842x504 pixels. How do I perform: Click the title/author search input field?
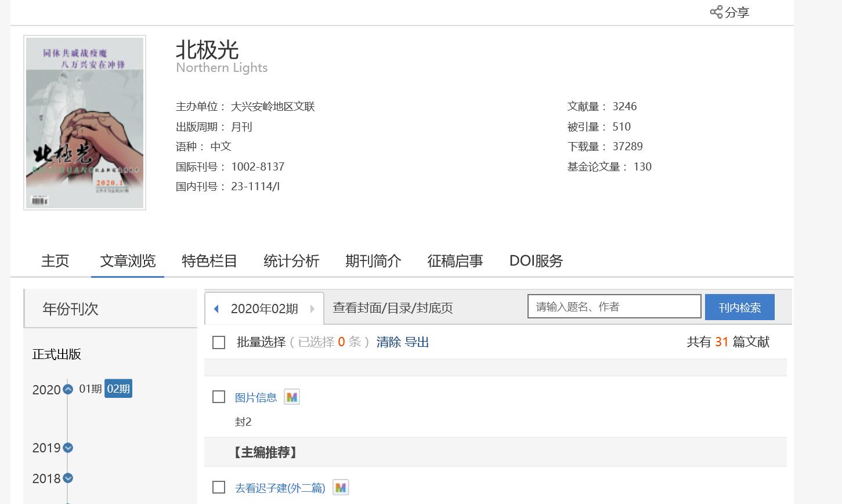614,307
